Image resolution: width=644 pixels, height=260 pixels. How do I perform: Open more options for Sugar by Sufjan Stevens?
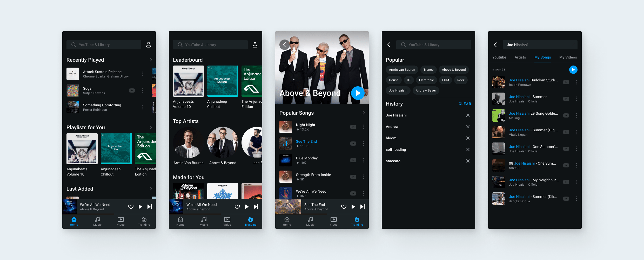click(x=142, y=90)
